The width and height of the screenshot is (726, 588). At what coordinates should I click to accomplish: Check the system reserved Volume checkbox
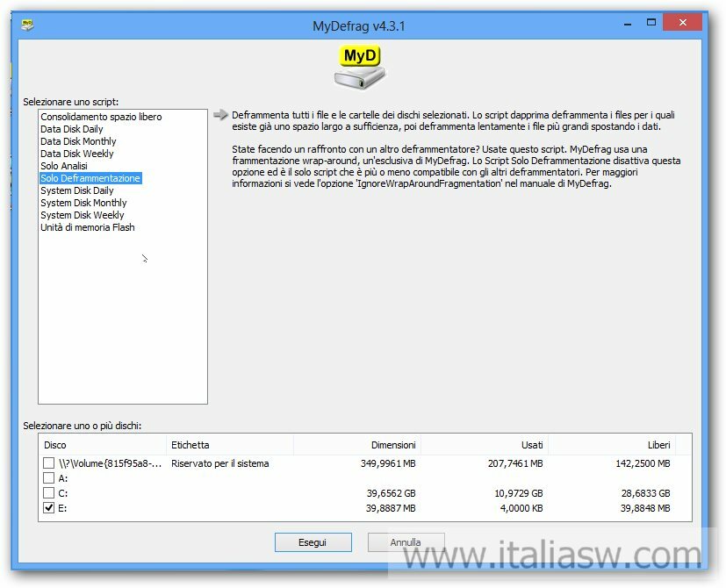click(x=48, y=463)
